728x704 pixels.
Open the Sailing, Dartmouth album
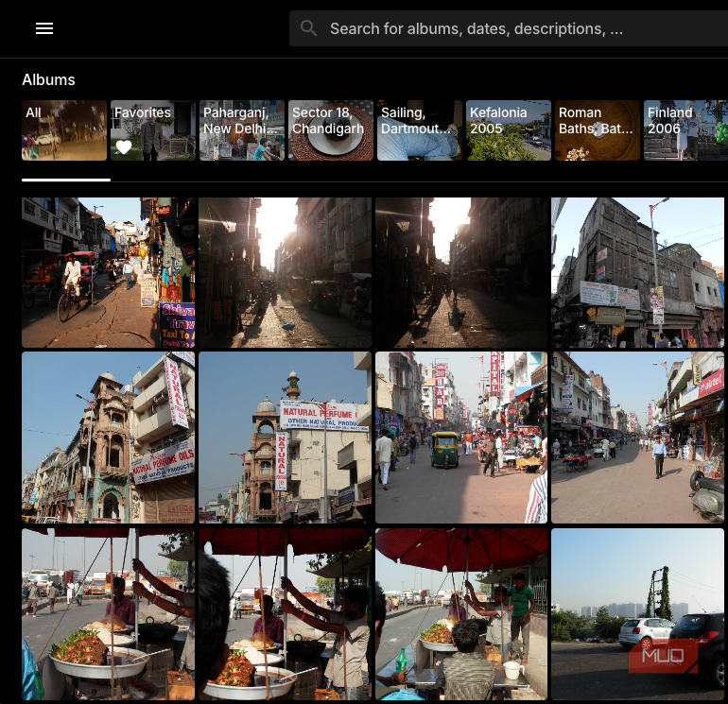pyautogui.click(x=420, y=130)
